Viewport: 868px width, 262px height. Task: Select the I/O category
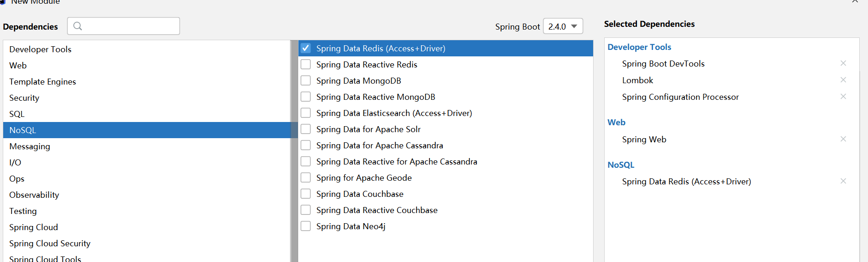coord(147,162)
